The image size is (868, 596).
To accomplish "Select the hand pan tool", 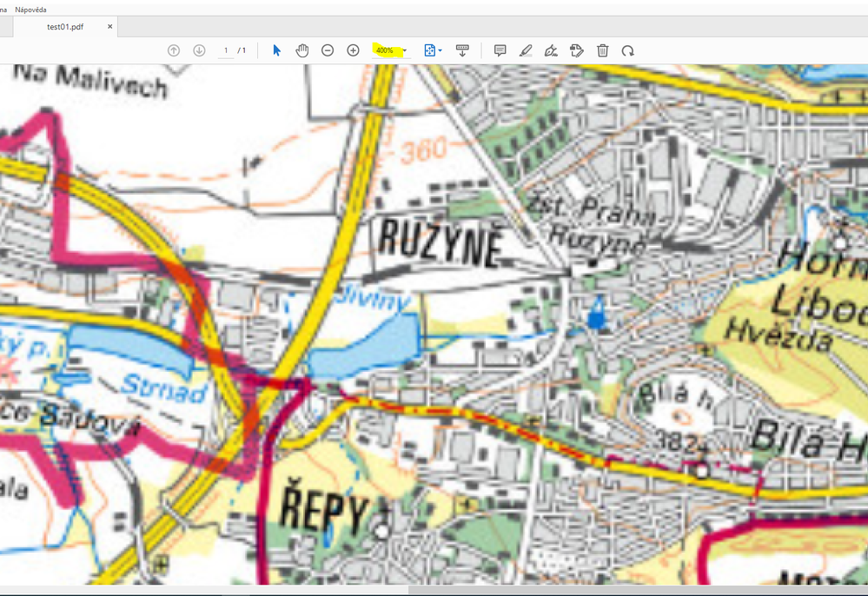I will [x=301, y=50].
